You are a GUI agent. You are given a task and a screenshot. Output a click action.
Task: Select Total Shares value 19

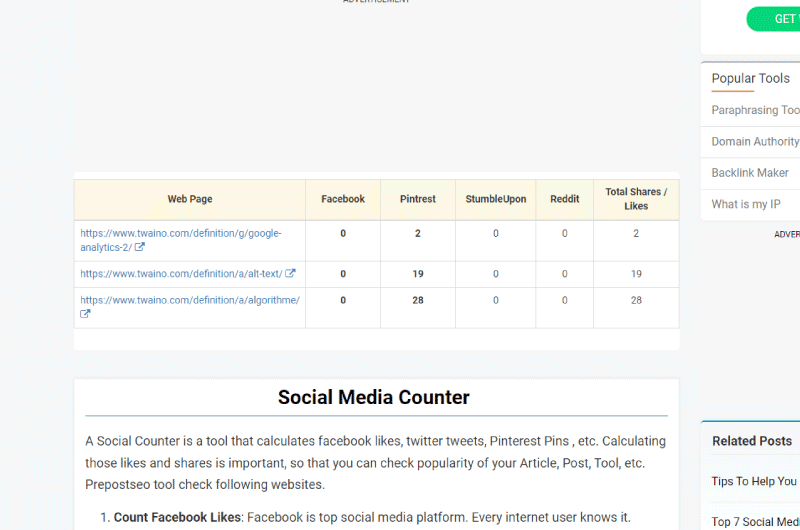tap(636, 274)
